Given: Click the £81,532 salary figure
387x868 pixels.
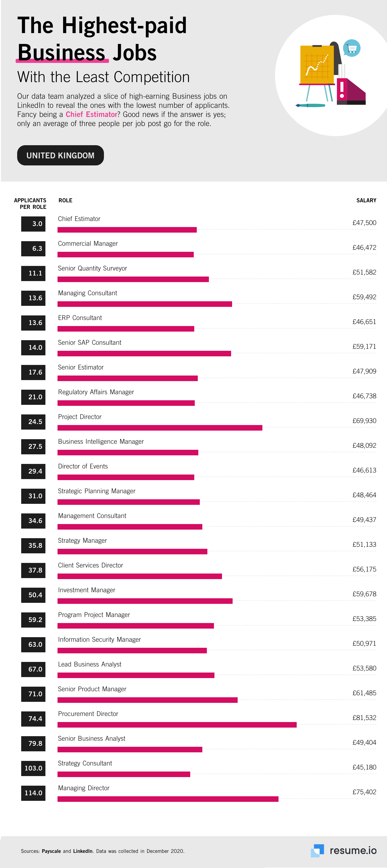Looking at the screenshot, I should [x=364, y=718].
